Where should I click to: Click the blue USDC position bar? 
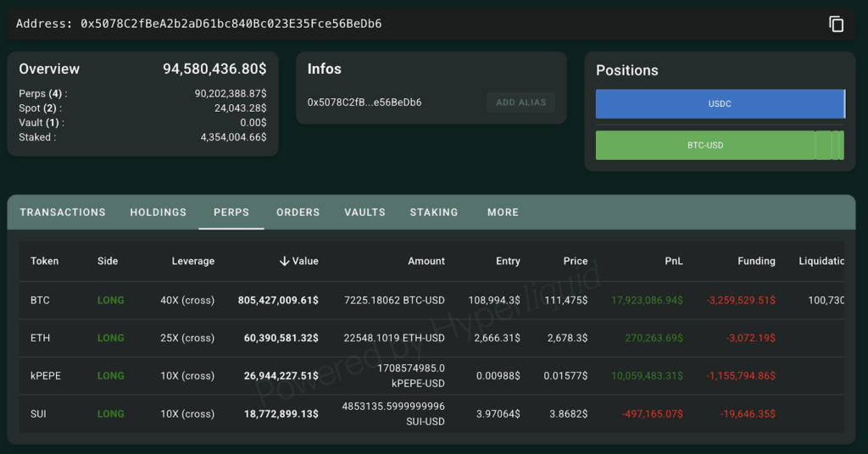click(x=720, y=104)
